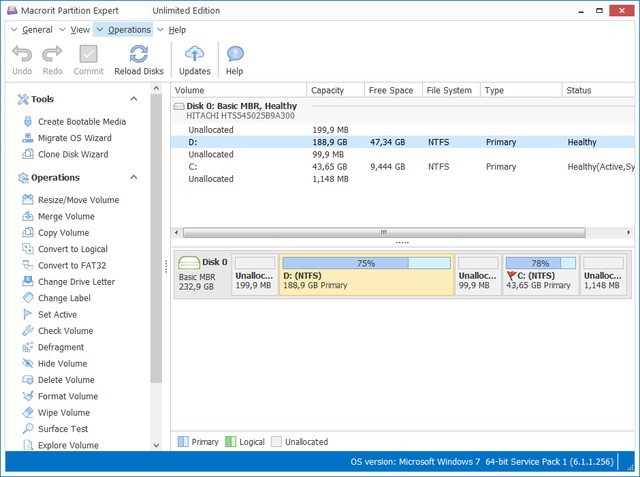Launch Create Bootable Media tool
Viewport: 640px width, 477px height.
click(x=81, y=122)
